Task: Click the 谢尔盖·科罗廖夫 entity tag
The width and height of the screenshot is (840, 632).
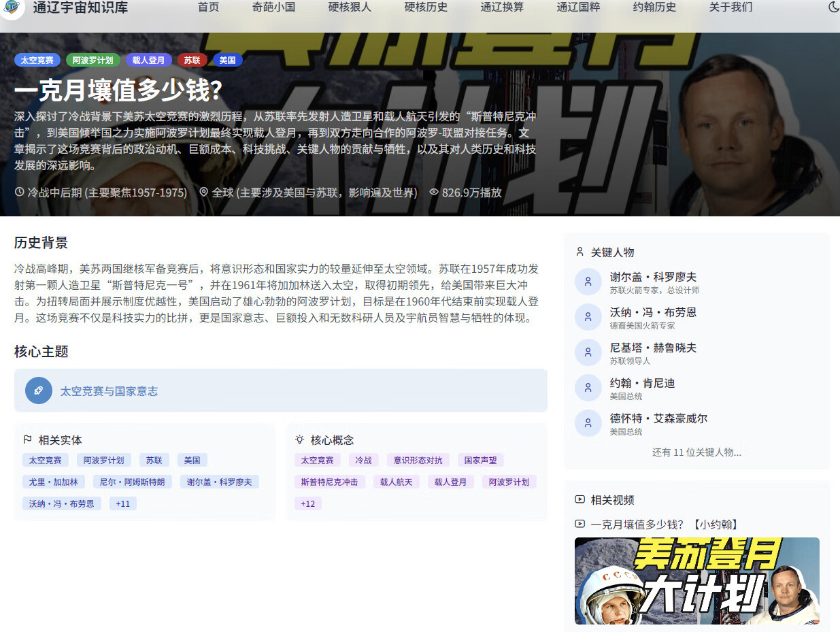Action: [x=220, y=482]
